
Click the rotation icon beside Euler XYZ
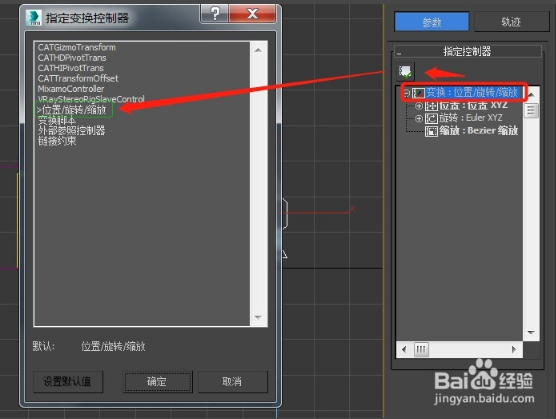(431, 118)
